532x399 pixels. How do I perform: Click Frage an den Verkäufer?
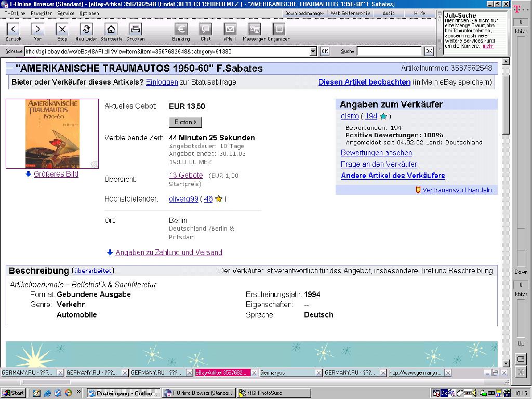click(379, 164)
